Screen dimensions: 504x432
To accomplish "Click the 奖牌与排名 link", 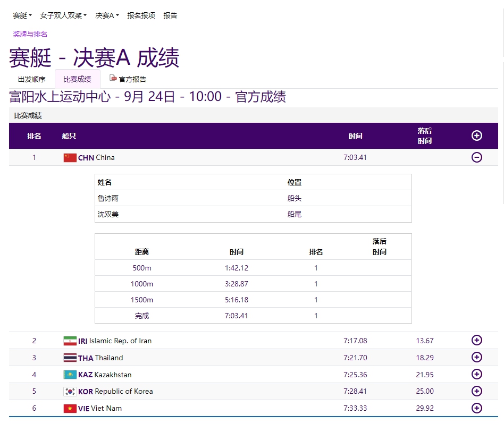I will pyautogui.click(x=29, y=34).
